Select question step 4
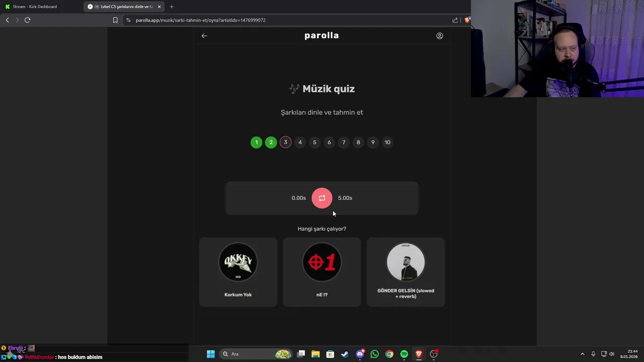This screenshot has width=644, height=362. click(300, 142)
